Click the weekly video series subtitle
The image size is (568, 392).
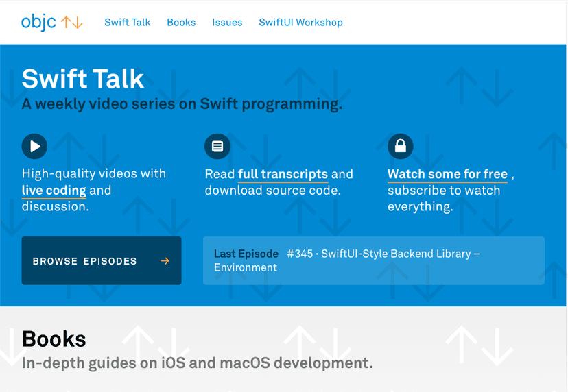pos(182,104)
